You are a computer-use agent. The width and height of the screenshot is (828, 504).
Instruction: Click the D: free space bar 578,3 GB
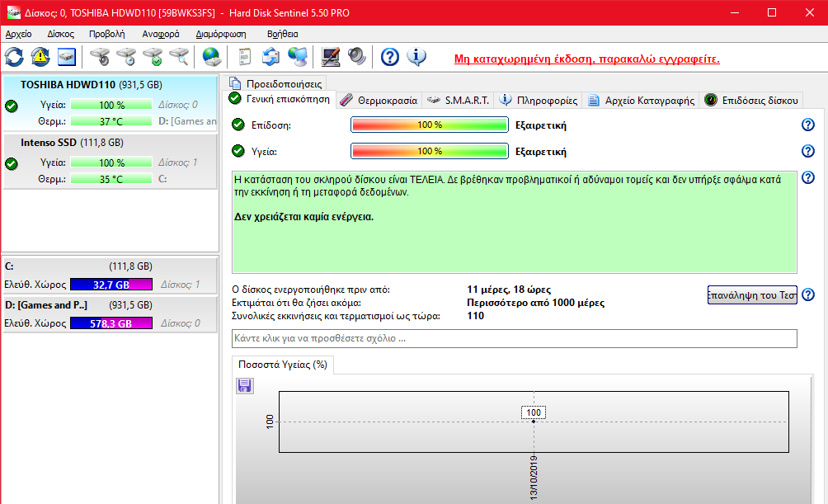coord(111,323)
